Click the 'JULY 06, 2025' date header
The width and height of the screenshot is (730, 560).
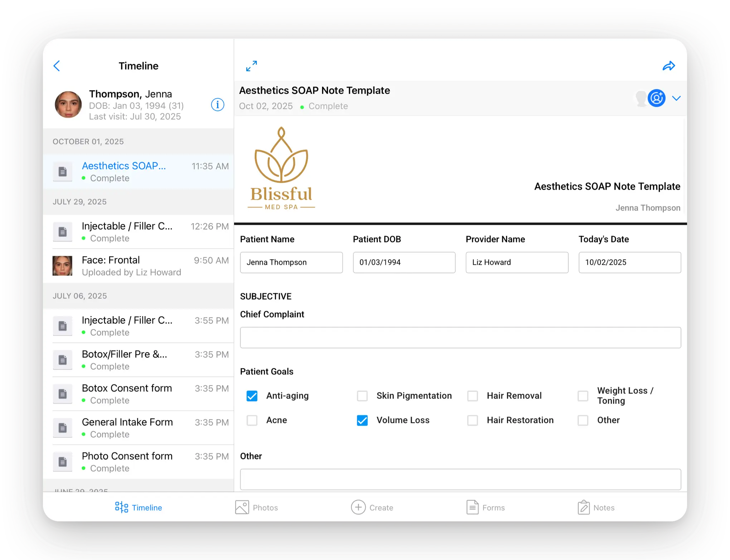pyautogui.click(x=79, y=296)
